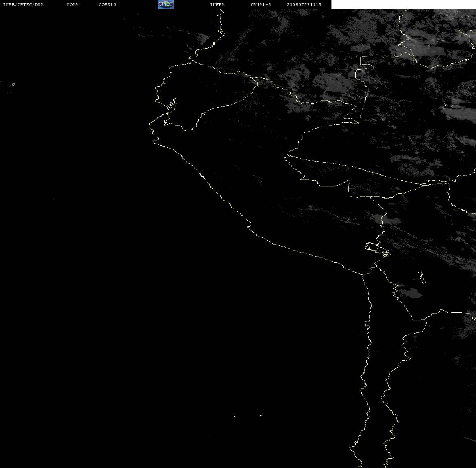Click the gray salt flat patch in Bolivia
The image size is (476, 468).
(410, 293)
